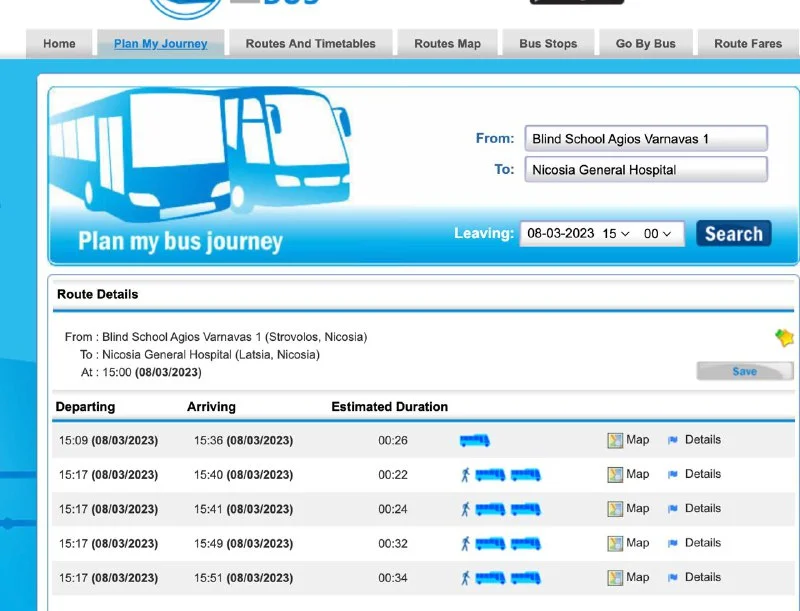
Task: Click the leaving date field 08-03-2023
Action: point(561,234)
